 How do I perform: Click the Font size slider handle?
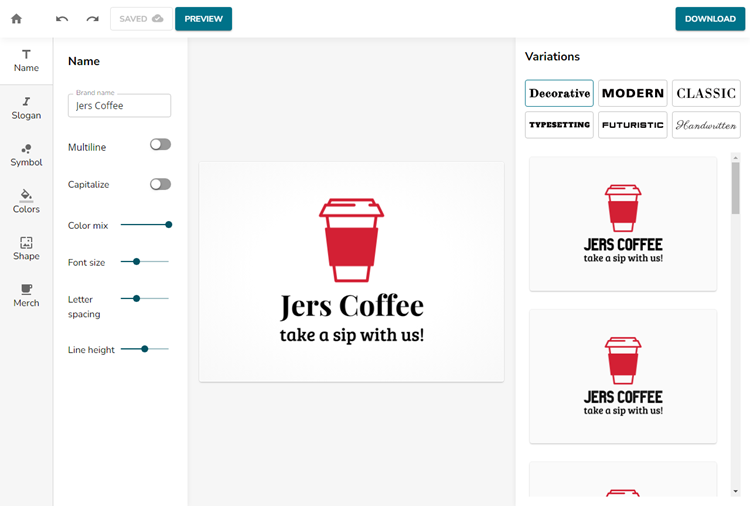(136, 262)
